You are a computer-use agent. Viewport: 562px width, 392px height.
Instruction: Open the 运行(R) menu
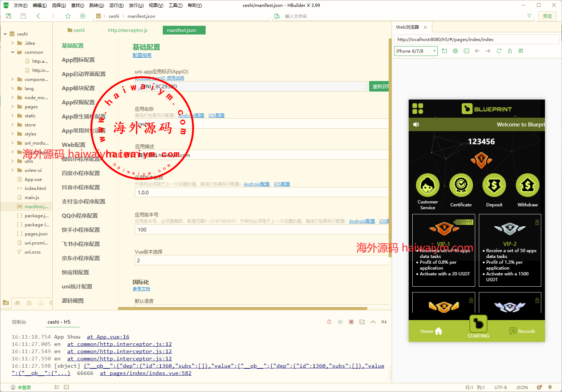(x=116, y=5)
